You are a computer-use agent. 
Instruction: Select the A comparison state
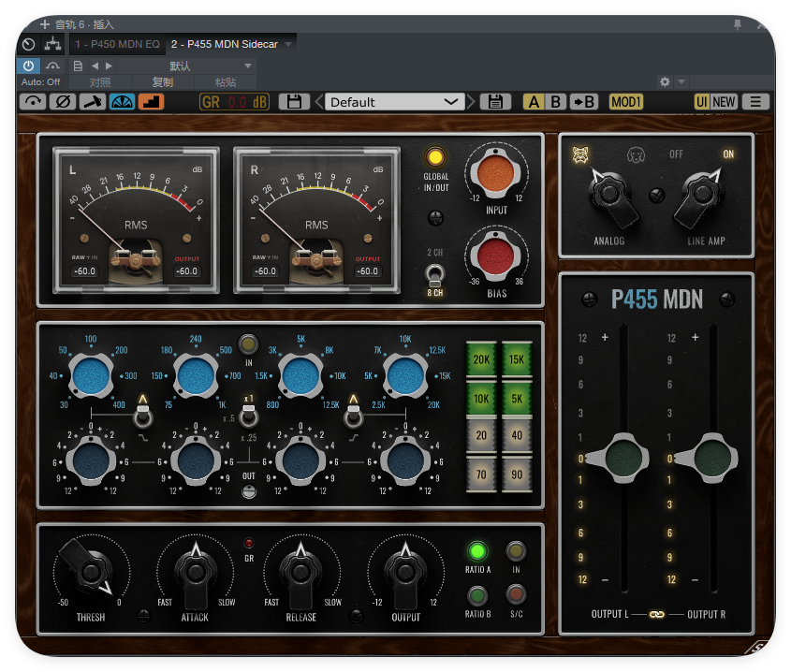(x=534, y=102)
